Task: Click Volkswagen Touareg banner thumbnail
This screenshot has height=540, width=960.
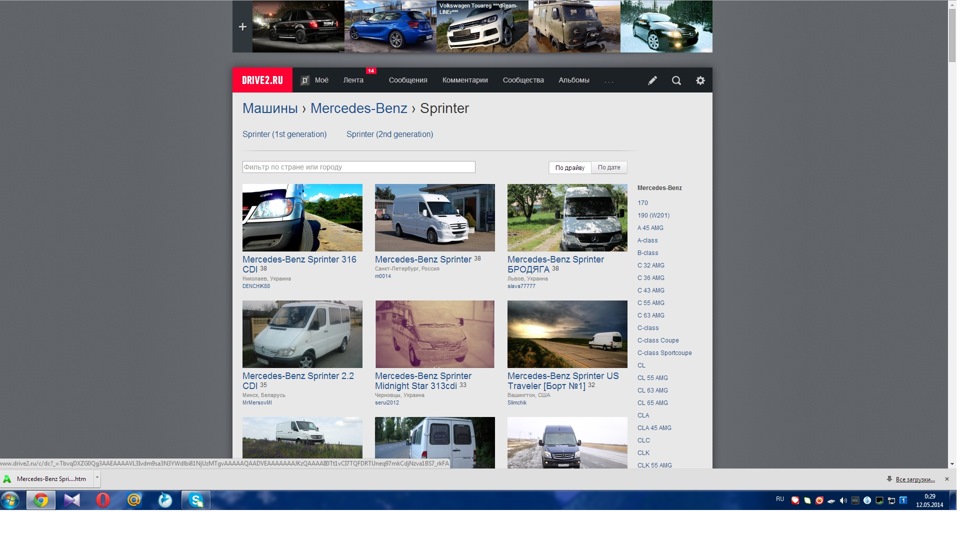Action: 482,26
